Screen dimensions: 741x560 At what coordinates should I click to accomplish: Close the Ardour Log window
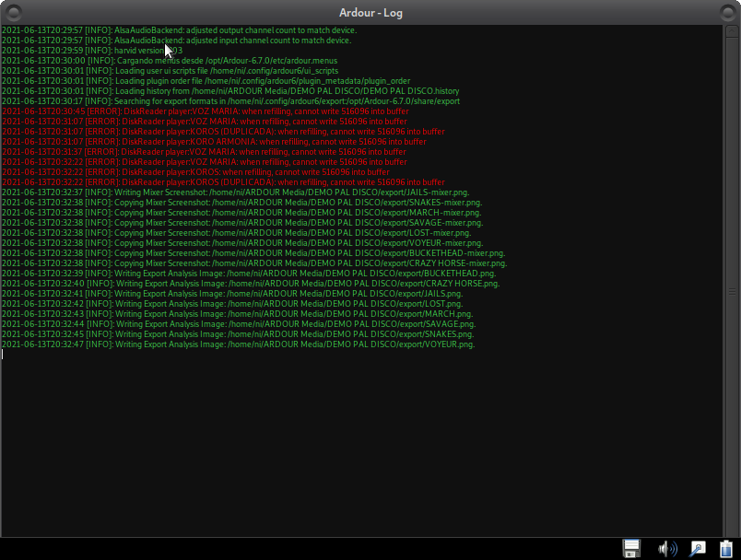pos(727,13)
